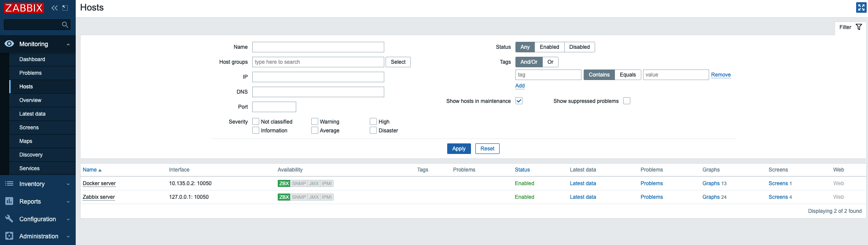
Task: Check the Disaster severity box
Action: point(373,130)
